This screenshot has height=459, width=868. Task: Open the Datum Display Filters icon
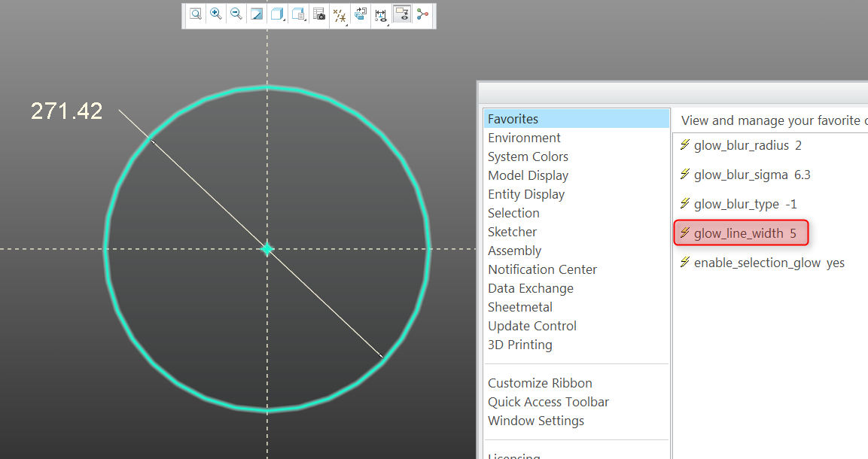click(x=339, y=15)
